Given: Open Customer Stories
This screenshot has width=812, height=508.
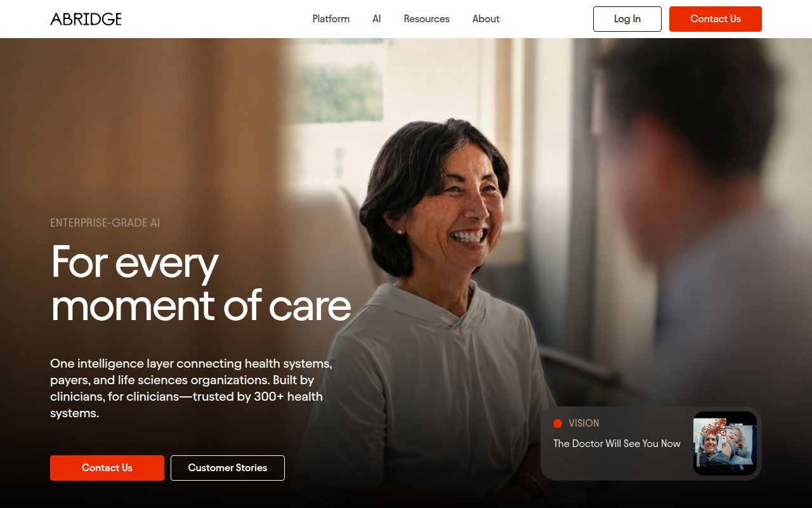Looking at the screenshot, I should (x=228, y=468).
